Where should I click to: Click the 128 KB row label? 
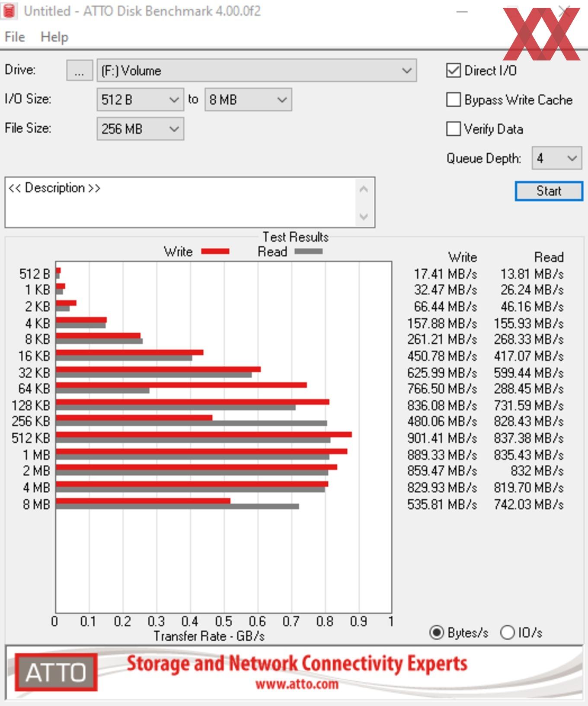(x=31, y=406)
